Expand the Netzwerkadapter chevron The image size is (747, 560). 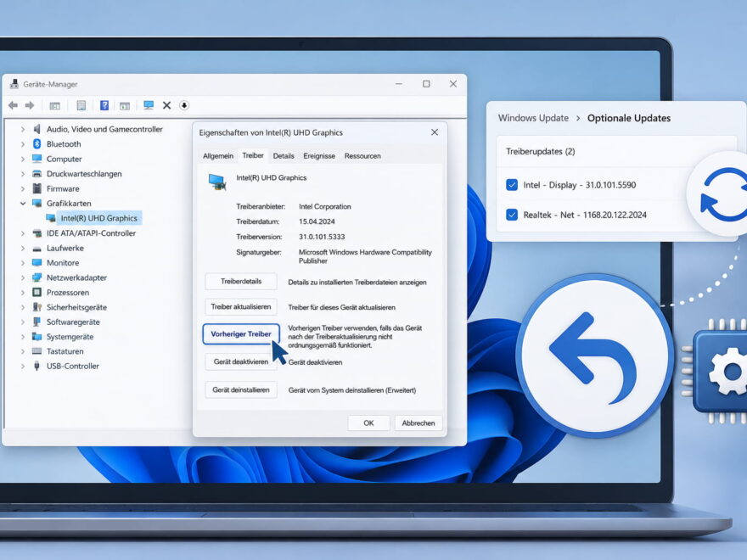22,277
